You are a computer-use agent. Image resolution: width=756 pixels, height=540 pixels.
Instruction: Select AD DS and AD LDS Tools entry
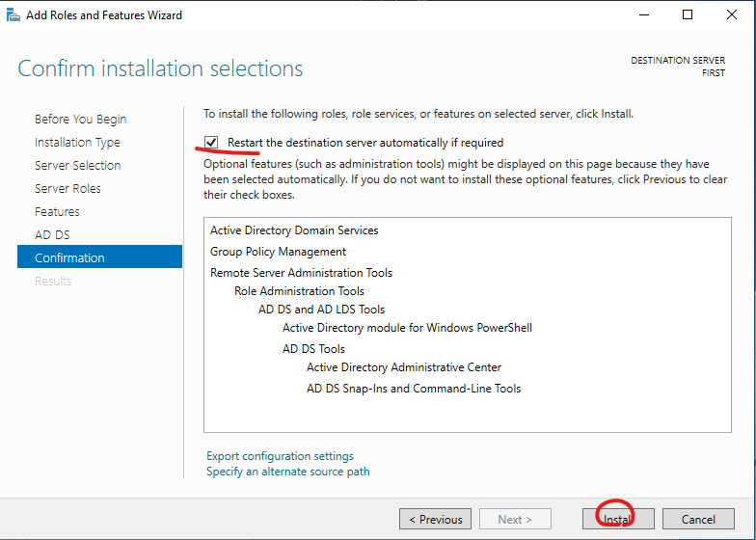pyautogui.click(x=322, y=310)
